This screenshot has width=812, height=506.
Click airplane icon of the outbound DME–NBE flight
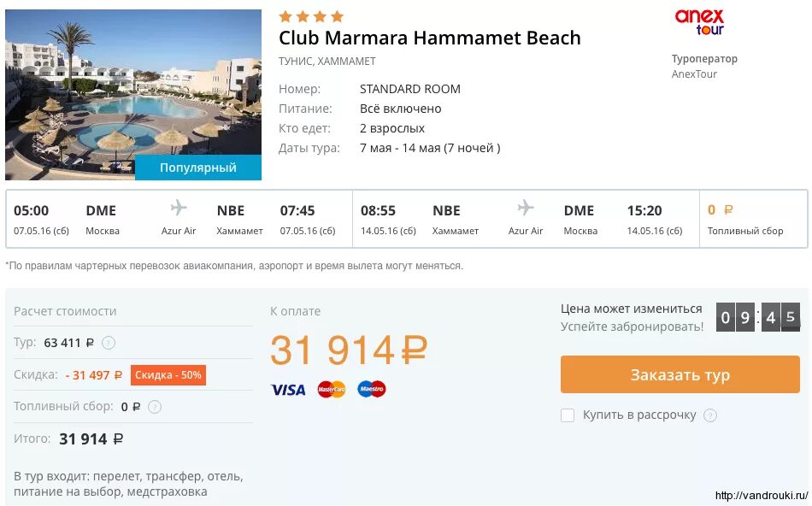[x=179, y=209]
